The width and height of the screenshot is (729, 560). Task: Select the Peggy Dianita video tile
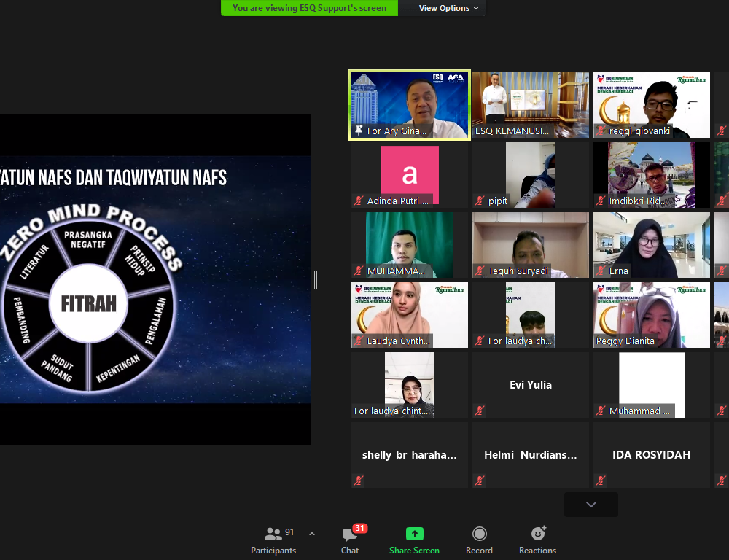[x=651, y=315]
